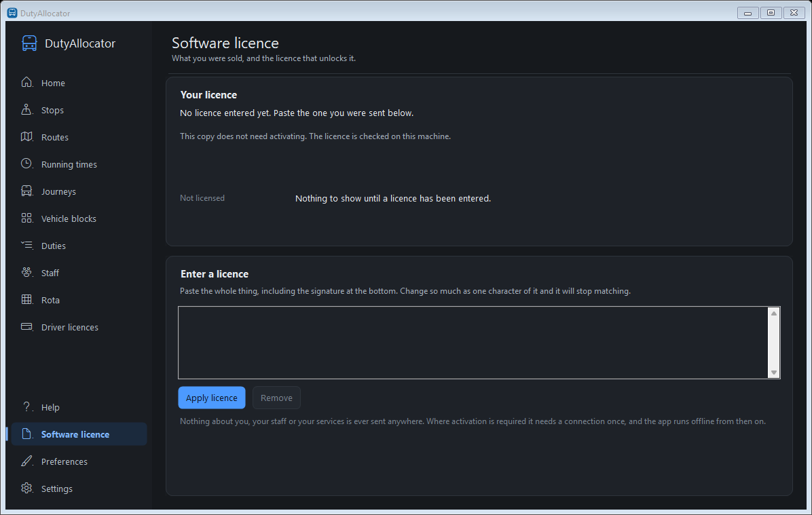
Task: Select Running times in sidebar
Action: (x=79, y=164)
